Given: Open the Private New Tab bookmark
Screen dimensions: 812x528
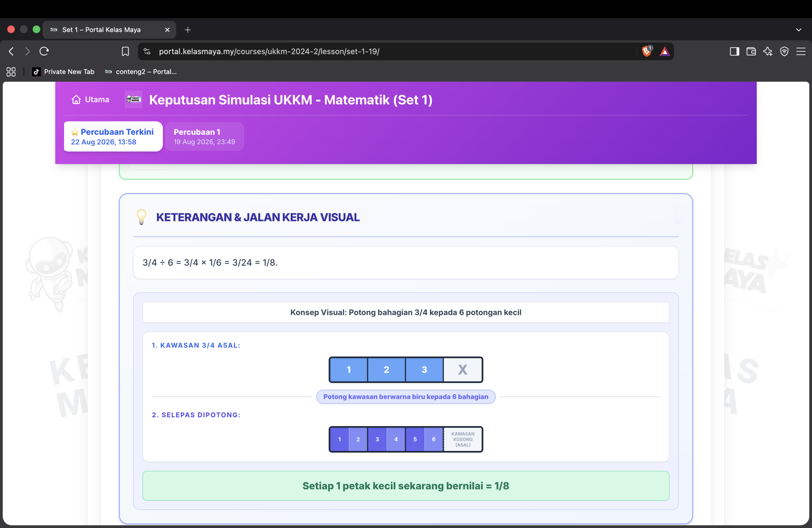Looking at the screenshot, I should (63, 72).
